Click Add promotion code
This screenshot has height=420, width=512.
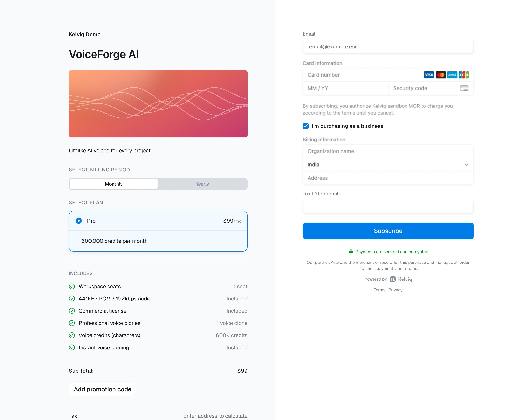point(102,389)
